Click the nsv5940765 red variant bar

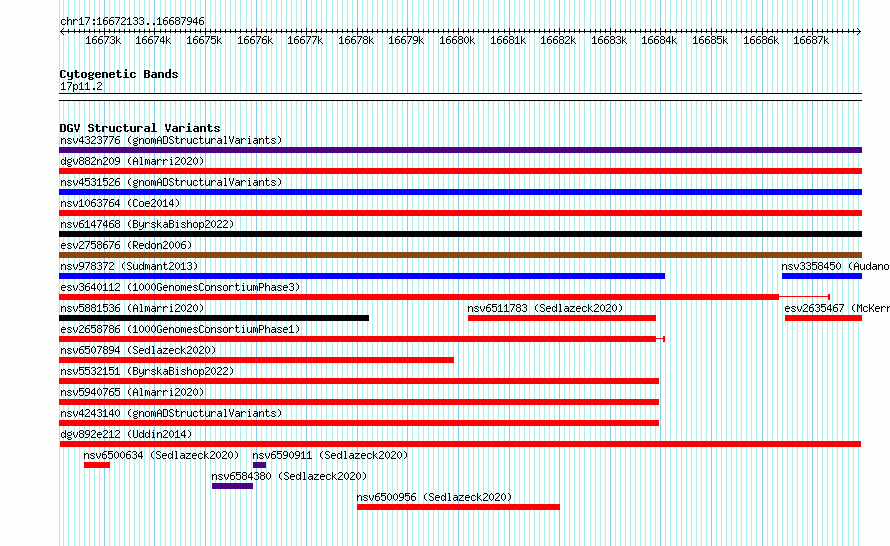pos(359,402)
